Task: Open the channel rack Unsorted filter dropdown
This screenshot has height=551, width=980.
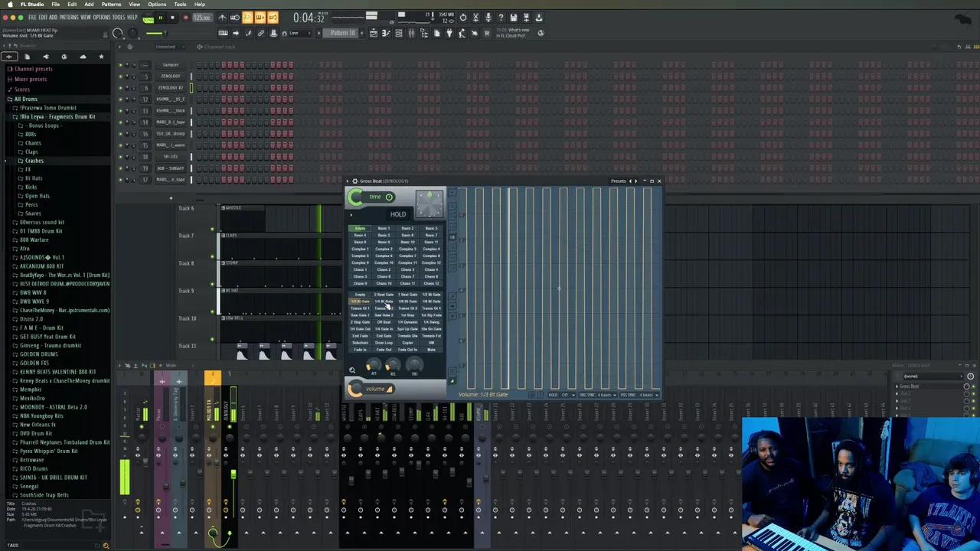Action: point(168,47)
